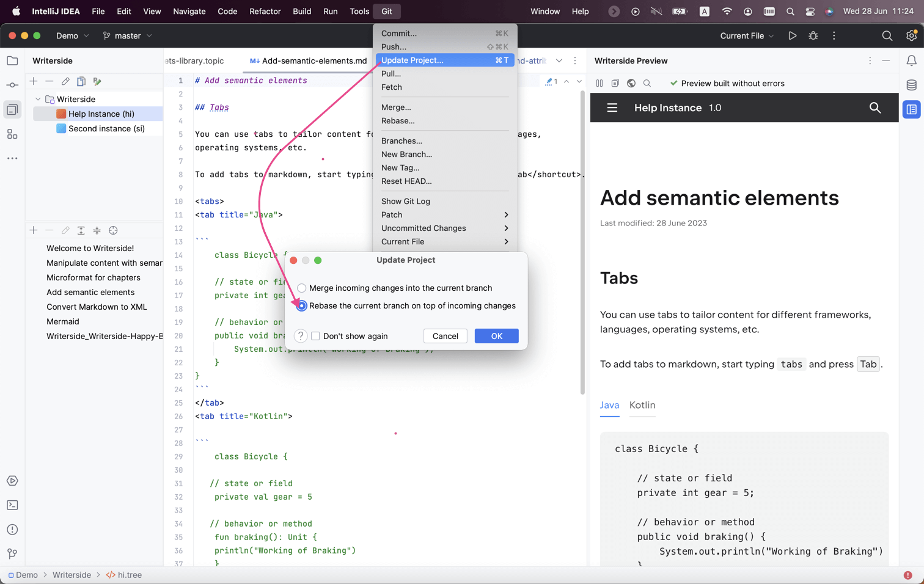This screenshot has width=924, height=584.
Task: Open the Apple menu
Action: (16, 11)
